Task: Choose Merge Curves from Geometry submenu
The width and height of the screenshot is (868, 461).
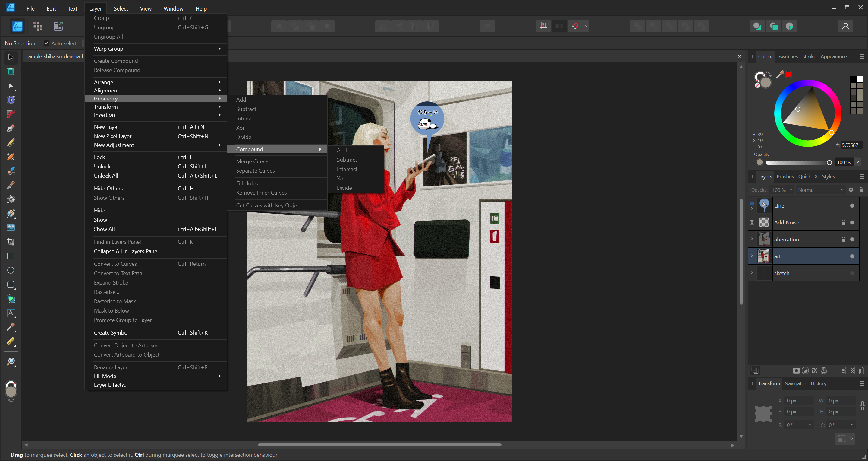Action: pyautogui.click(x=253, y=161)
